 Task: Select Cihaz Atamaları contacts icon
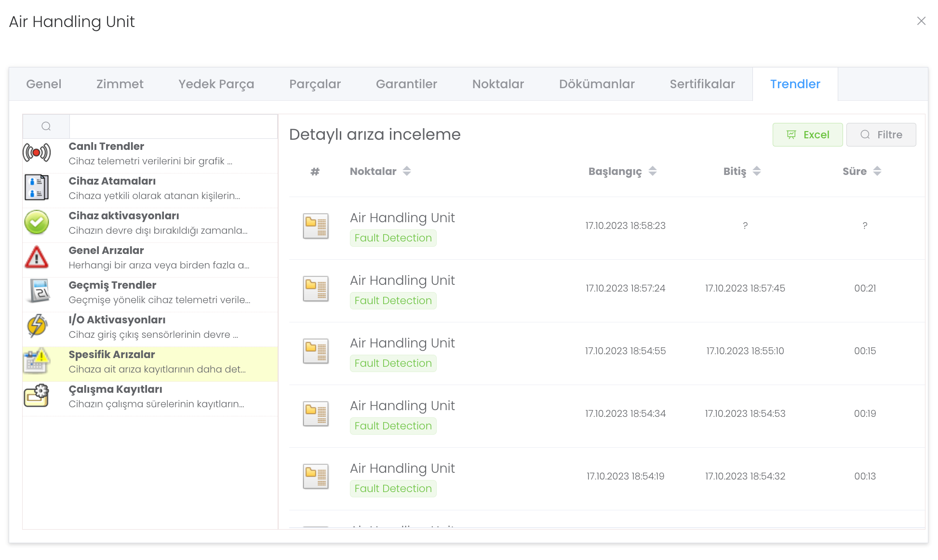[37, 187]
